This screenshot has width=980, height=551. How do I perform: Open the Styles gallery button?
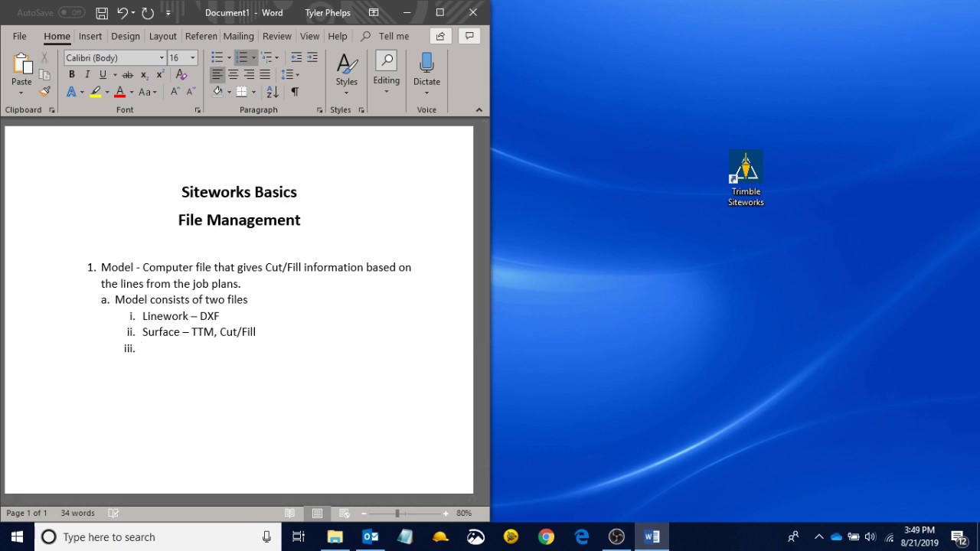pos(347,73)
